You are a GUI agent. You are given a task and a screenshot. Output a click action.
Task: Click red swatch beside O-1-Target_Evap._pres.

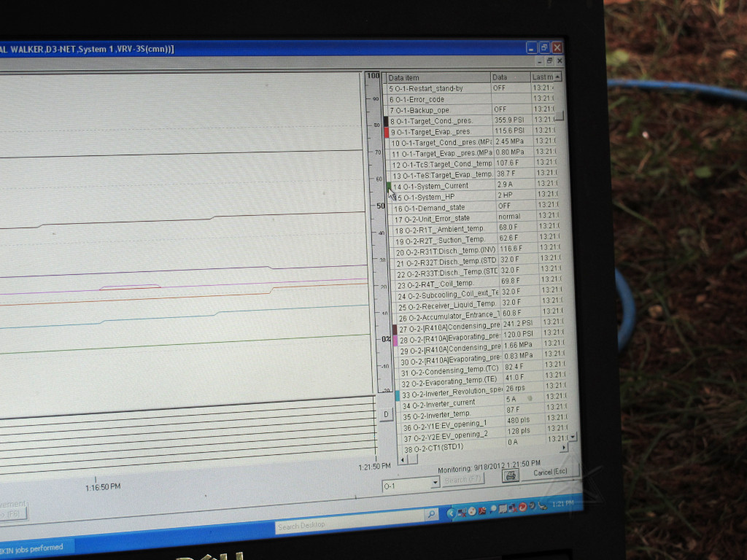point(387,132)
